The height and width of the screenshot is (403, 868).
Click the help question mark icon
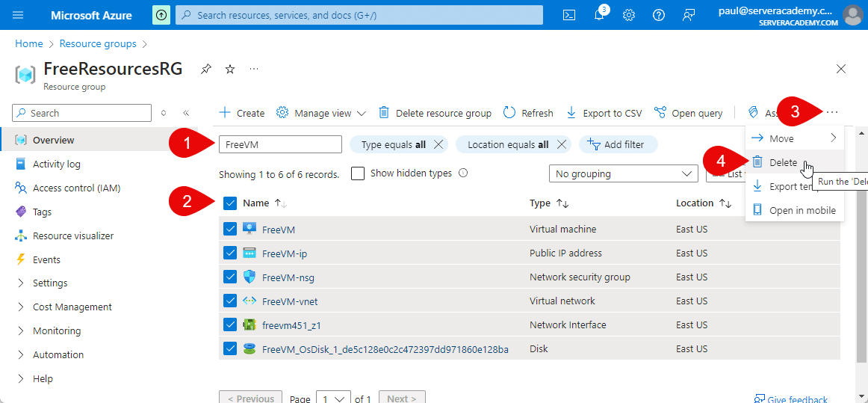tap(659, 15)
